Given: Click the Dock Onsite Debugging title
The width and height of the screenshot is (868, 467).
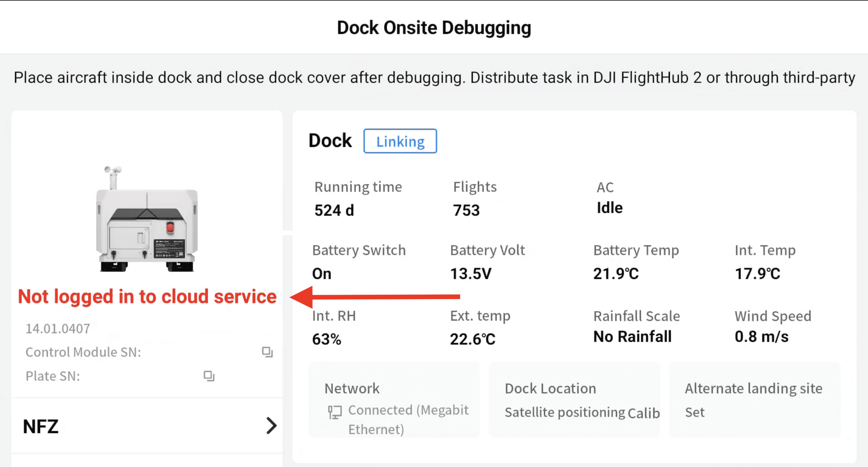Looking at the screenshot, I should pyautogui.click(x=434, y=28).
